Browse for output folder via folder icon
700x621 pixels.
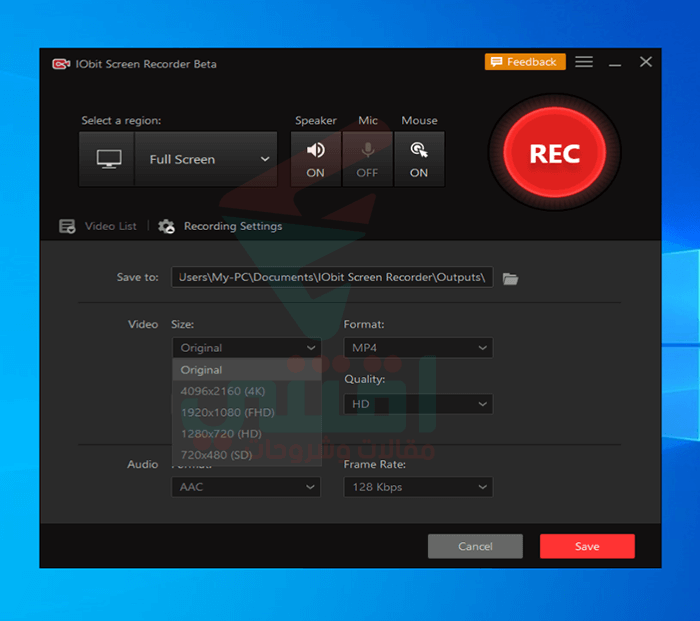[x=510, y=279]
